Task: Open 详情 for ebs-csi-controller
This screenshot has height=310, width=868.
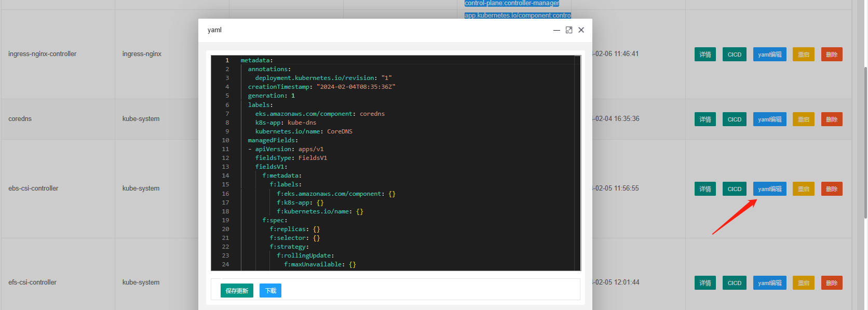Action: pyautogui.click(x=705, y=189)
